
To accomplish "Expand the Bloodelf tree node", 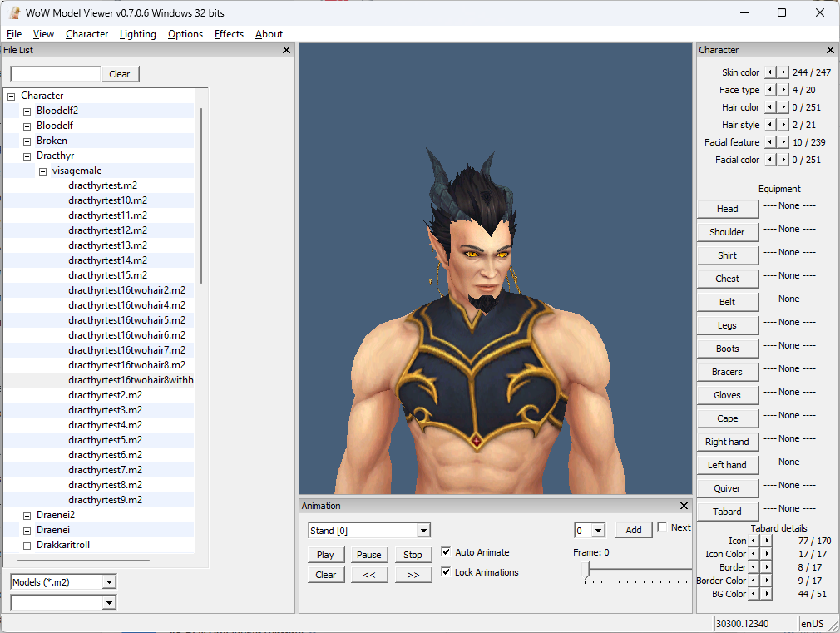I will (x=27, y=126).
